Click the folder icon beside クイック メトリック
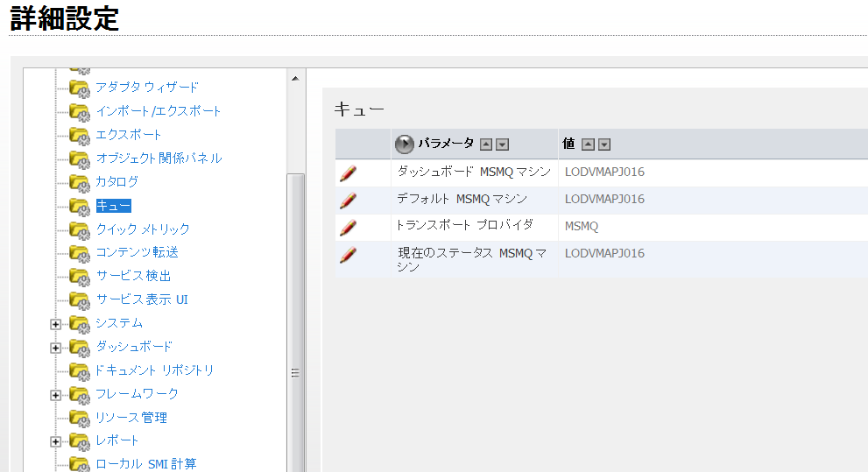868x472 pixels. click(80, 229)
